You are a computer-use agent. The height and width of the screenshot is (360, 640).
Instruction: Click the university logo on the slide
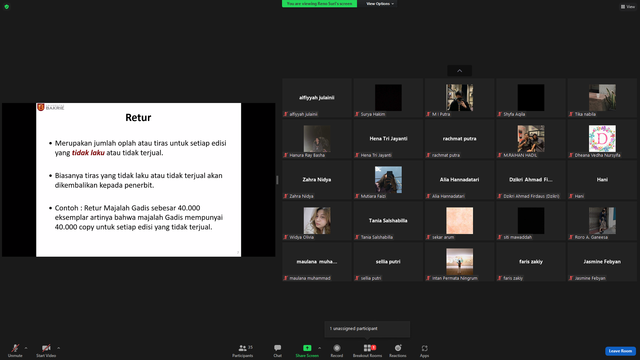tap(51, 107)
